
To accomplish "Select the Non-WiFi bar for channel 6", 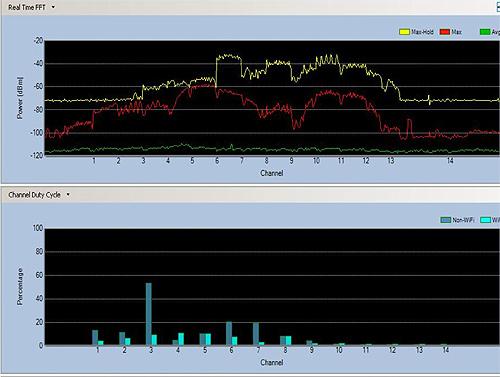I will (x=229, y=333).
